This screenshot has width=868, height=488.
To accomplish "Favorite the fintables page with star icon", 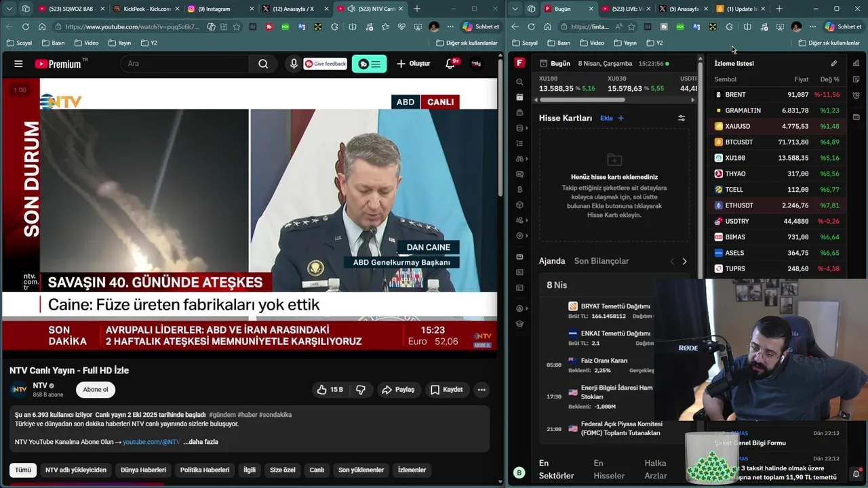I will [631, 26].
